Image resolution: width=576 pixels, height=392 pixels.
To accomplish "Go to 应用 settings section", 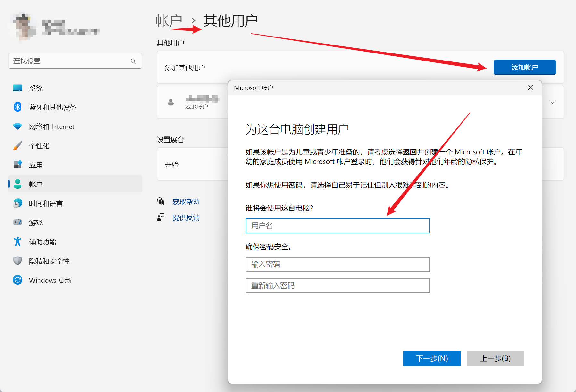I will [36, 165].
